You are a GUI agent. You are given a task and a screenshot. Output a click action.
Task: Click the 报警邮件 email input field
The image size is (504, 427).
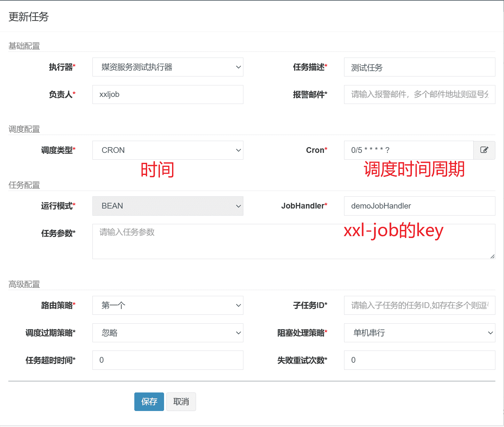(x=419, y=95)
